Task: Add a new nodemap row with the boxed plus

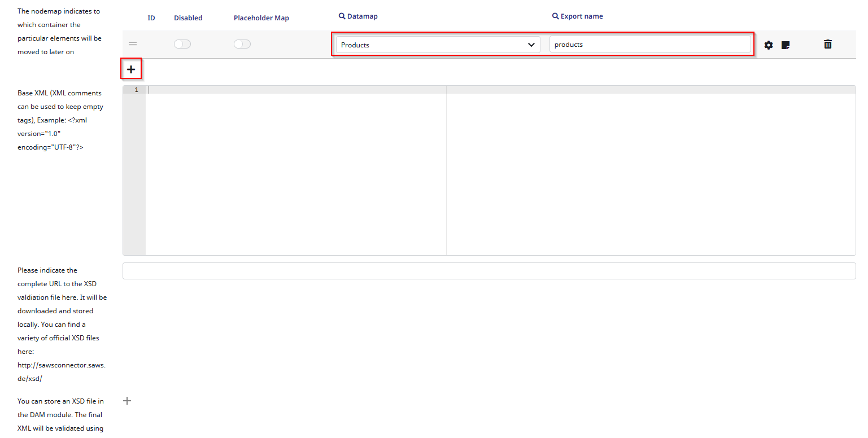Action: pyautogui.click(x=131, y=69)
